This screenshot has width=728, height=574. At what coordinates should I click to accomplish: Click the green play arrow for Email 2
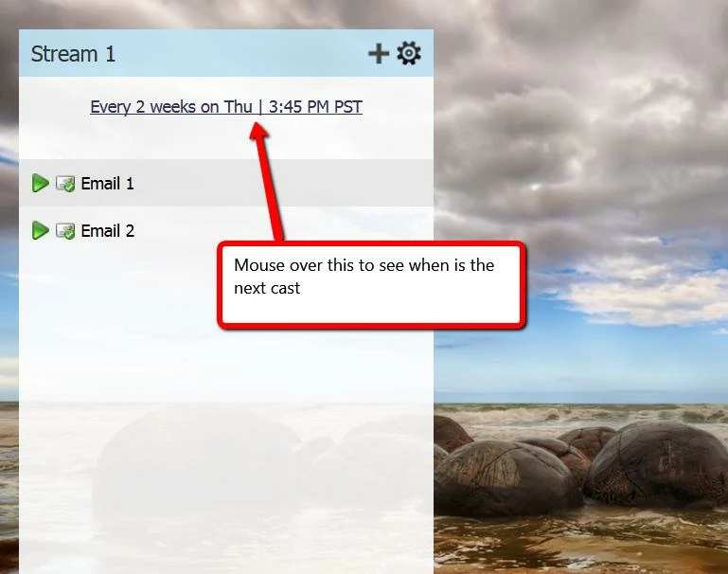coord(41,230)
